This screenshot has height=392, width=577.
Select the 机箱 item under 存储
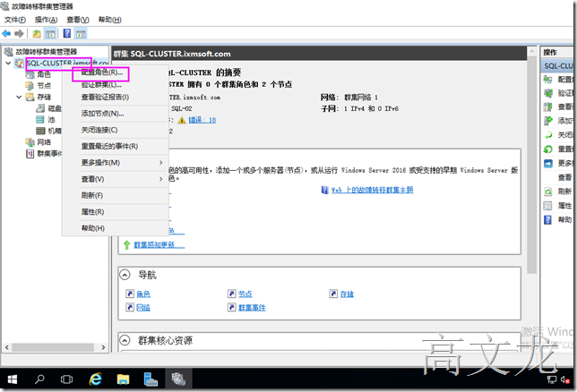55,131
